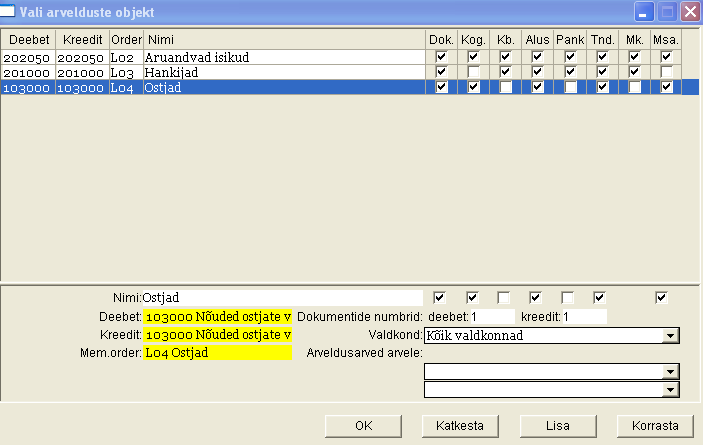Click the window icon in the title bar

pyautogui.click(x=9, y=12)
